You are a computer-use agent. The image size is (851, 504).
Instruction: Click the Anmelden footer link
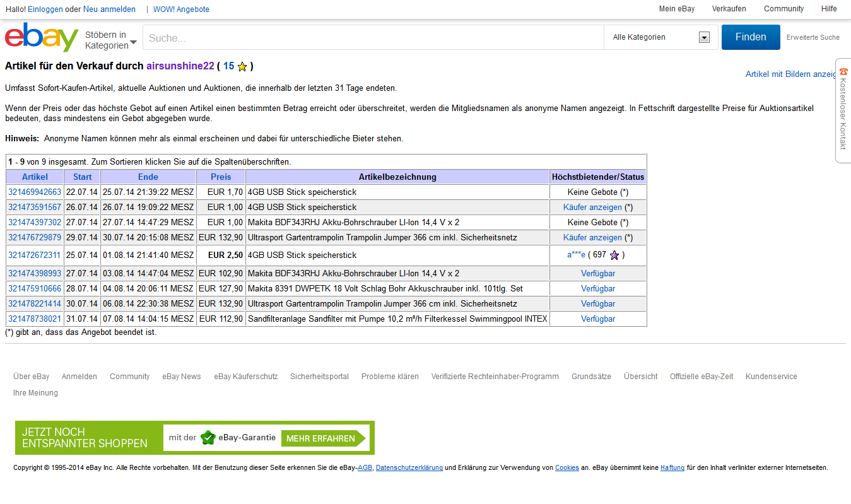pyautogui.click(x=79, y=377)
